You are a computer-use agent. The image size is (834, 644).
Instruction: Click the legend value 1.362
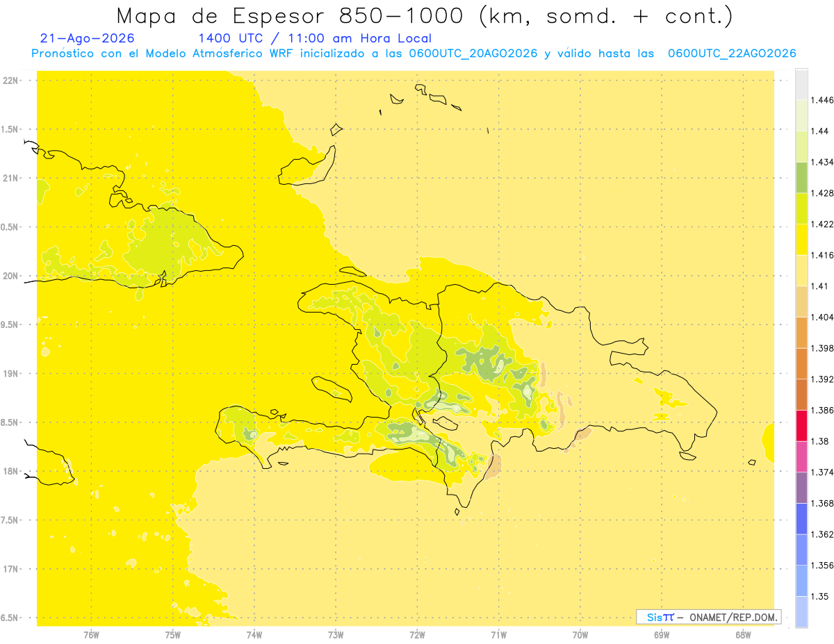point(822,534)
